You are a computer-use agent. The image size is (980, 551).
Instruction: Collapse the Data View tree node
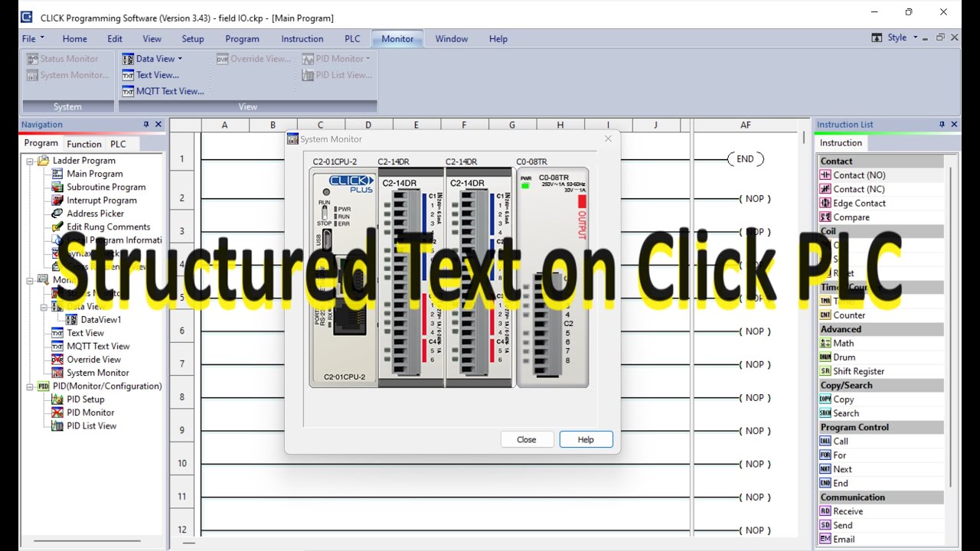tap(44, 306)
